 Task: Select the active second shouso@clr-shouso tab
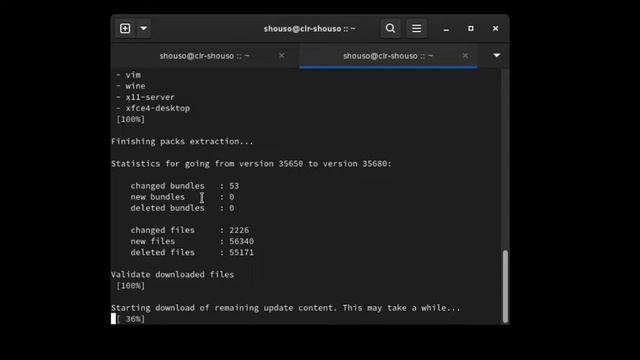388,56
